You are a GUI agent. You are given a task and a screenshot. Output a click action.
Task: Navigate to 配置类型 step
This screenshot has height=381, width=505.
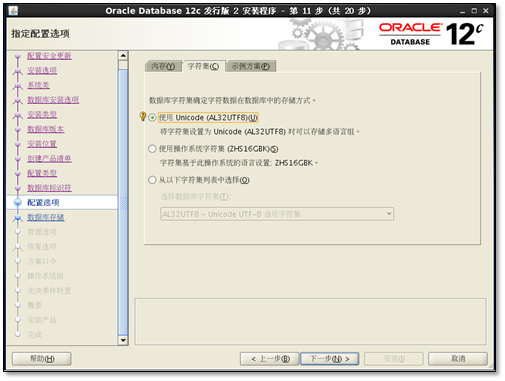pos(42,173)
